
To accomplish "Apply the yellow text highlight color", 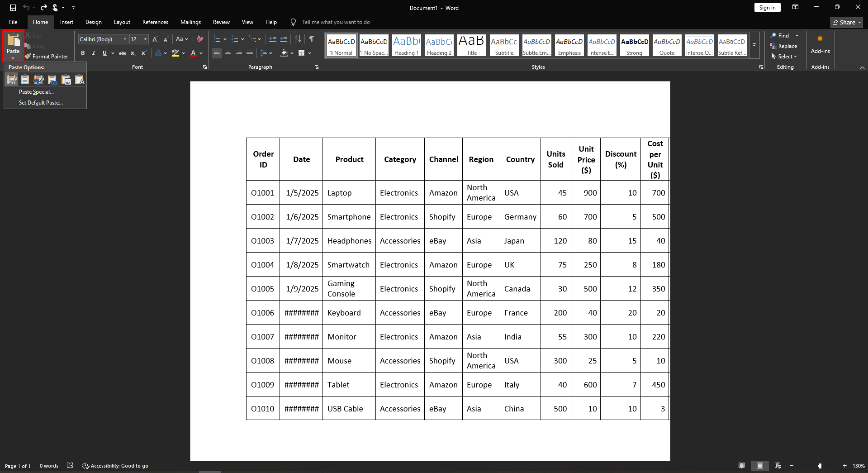I will (x=175, y=53).
